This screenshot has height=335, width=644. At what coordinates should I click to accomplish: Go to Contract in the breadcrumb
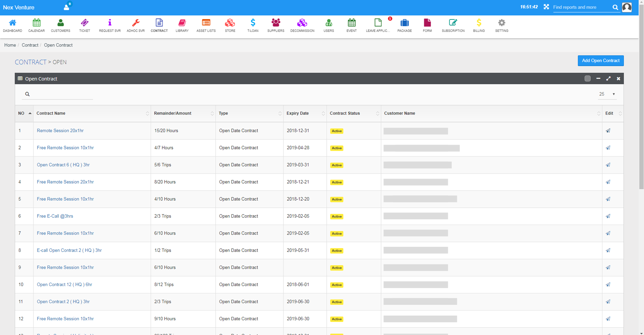[x=30, y=45]
